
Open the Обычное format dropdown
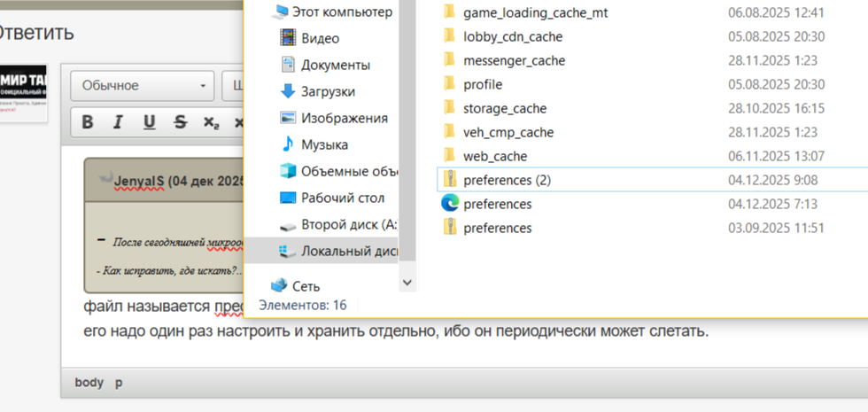143,86
